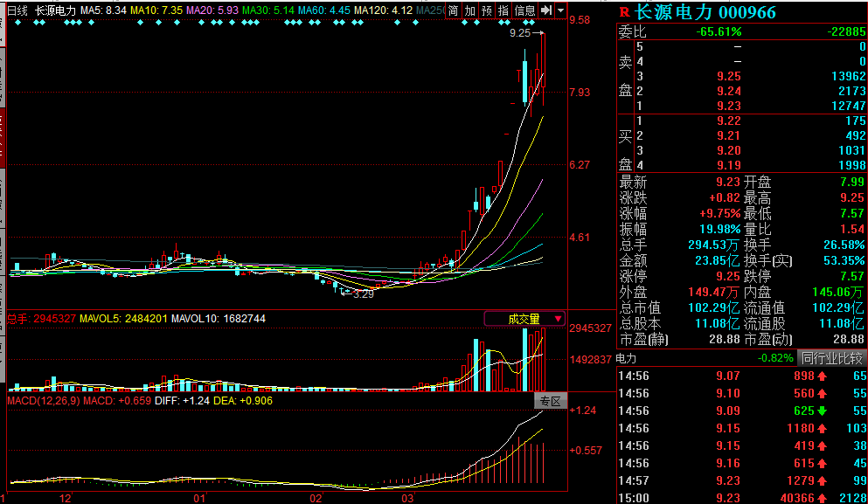This screenshot has width=868, height=504.
Task: Click the stock title 长源电力 000966
Action: (x=705, y=12)
